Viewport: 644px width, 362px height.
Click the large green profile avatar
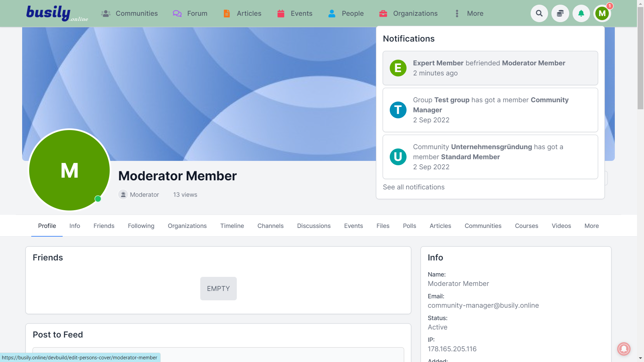pyautogui.click(x=69, y=170)
